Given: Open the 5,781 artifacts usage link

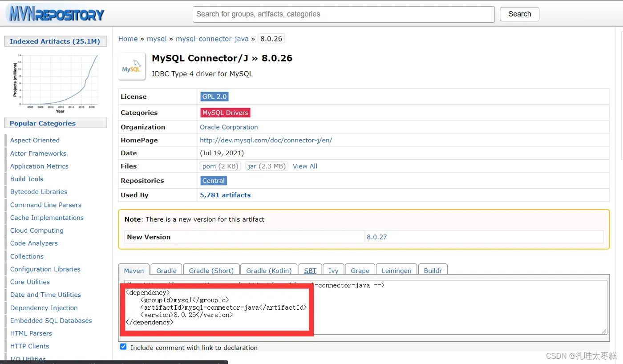Looking at the screenshot, I should (x=225, y=195).
